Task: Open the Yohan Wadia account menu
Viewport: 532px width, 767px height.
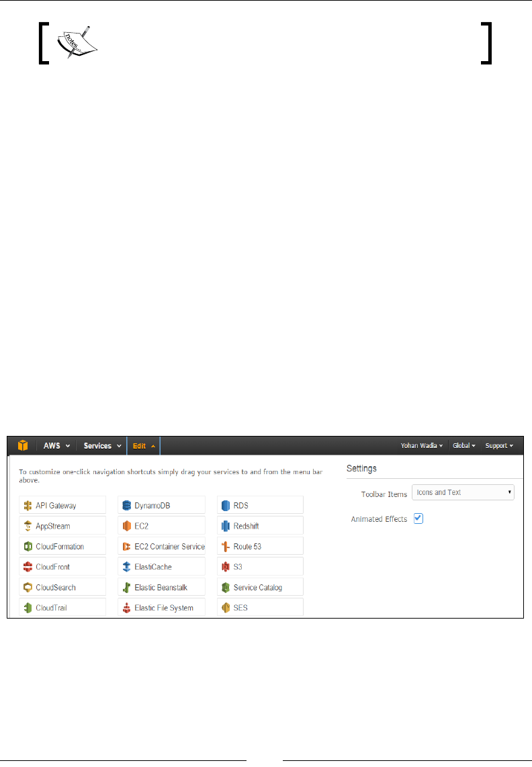Action: (421, 445)
